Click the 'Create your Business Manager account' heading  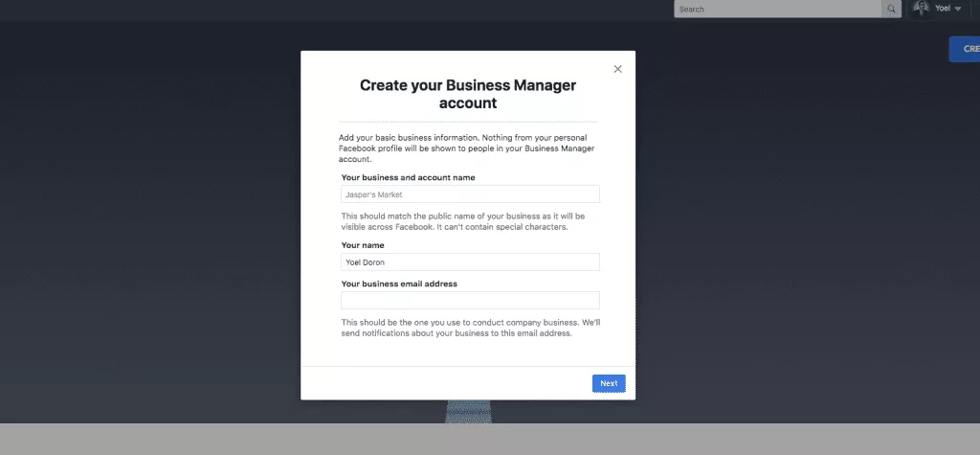(467, 94)
